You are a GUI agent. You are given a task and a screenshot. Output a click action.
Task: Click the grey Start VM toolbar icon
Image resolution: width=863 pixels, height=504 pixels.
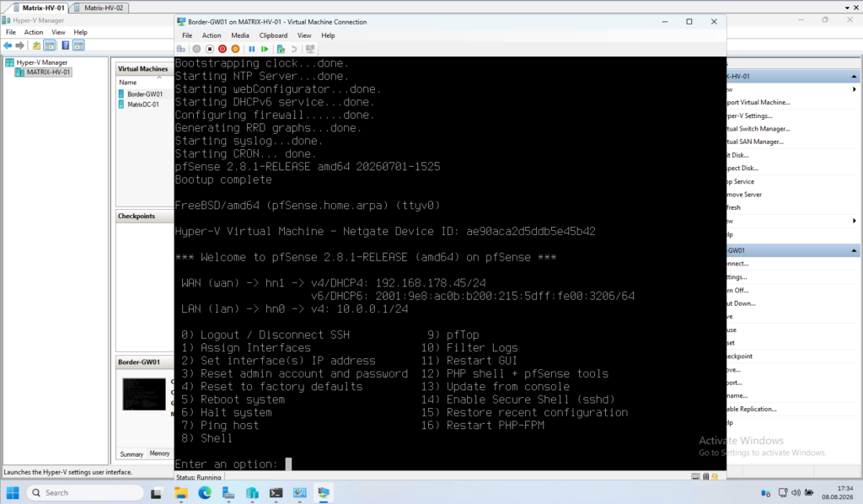coord(196,49)
